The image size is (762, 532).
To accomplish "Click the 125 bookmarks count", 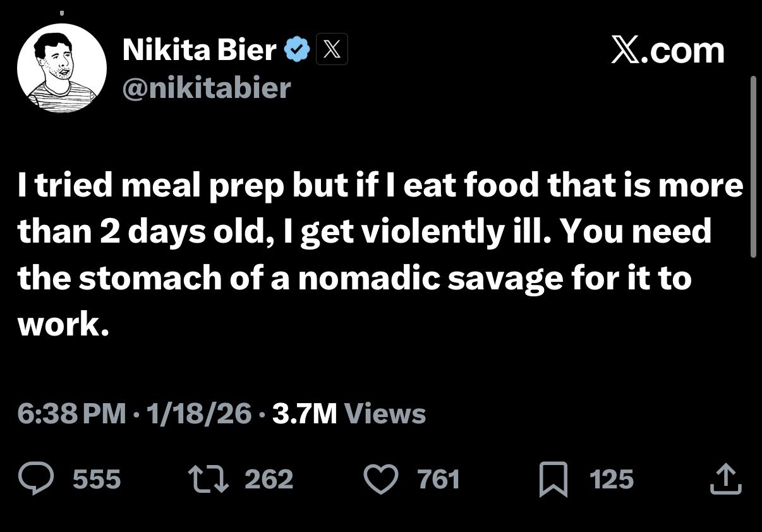I will pyautogui.click(x=611, y=480).
